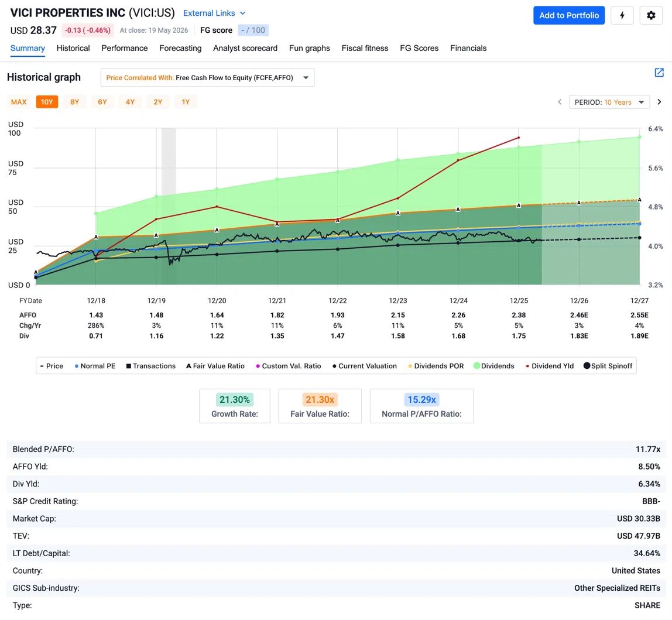This screenshot has height=620, width=672.
Task: Click the AFFO value 2.38
Action: click(519, 315)
